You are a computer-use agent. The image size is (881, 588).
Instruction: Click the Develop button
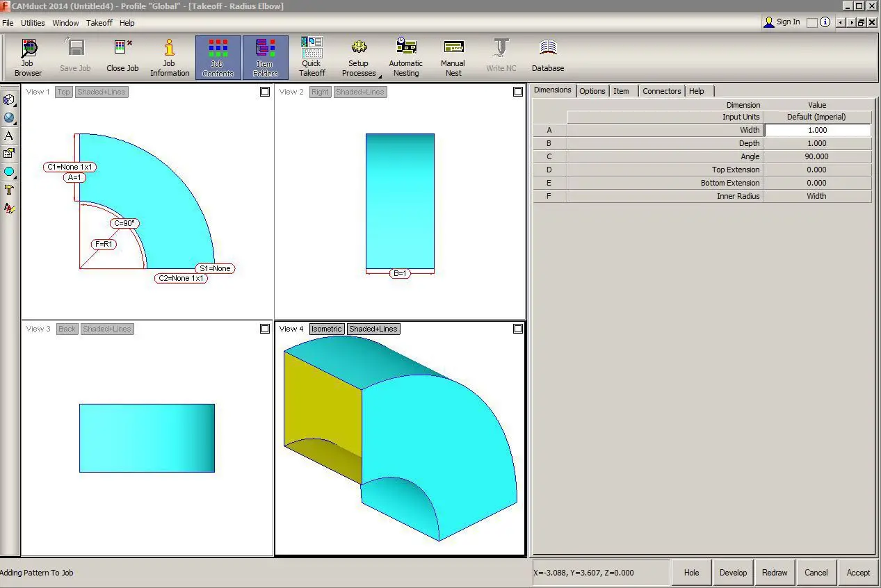point(733,573)
